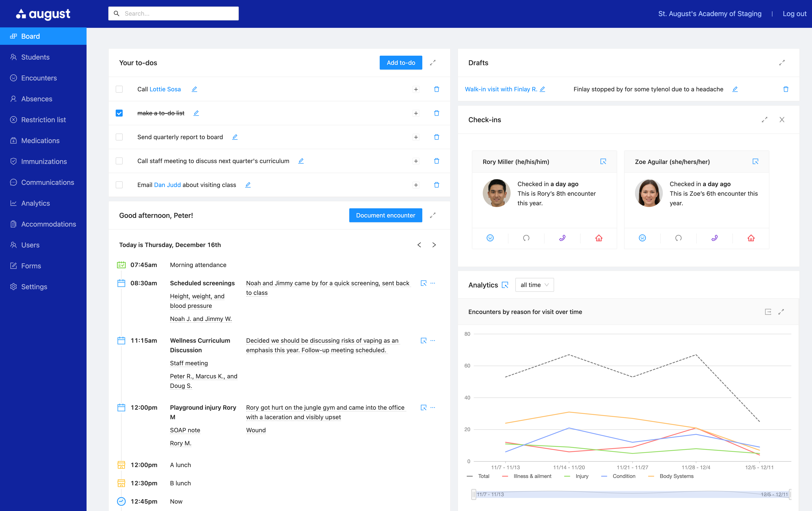Screen dimensions: 812x511
Task: Click the purple phone icon on Zoe Aguilar's card
Action: click(x=714, y=238)
